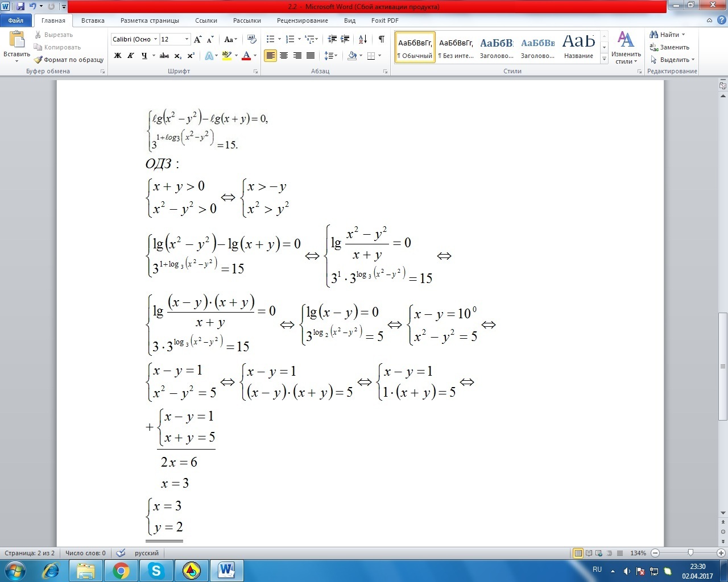
Task: Start a bulleted list
Action: (x=271, y=39)
